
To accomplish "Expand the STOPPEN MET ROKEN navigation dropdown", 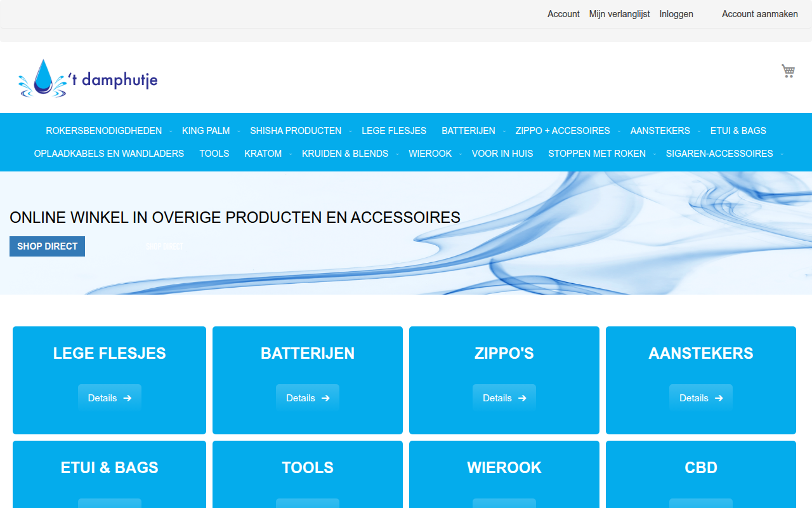I will tap(655, 154).
